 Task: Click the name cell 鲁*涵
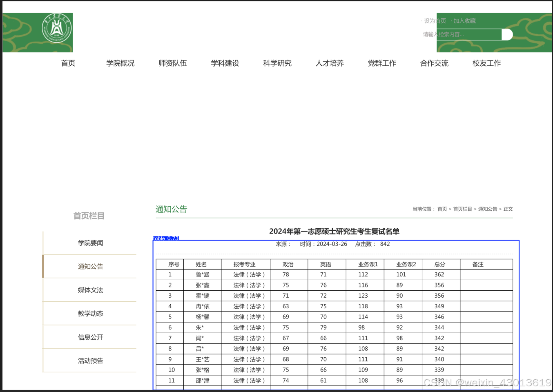coord(203,275)
